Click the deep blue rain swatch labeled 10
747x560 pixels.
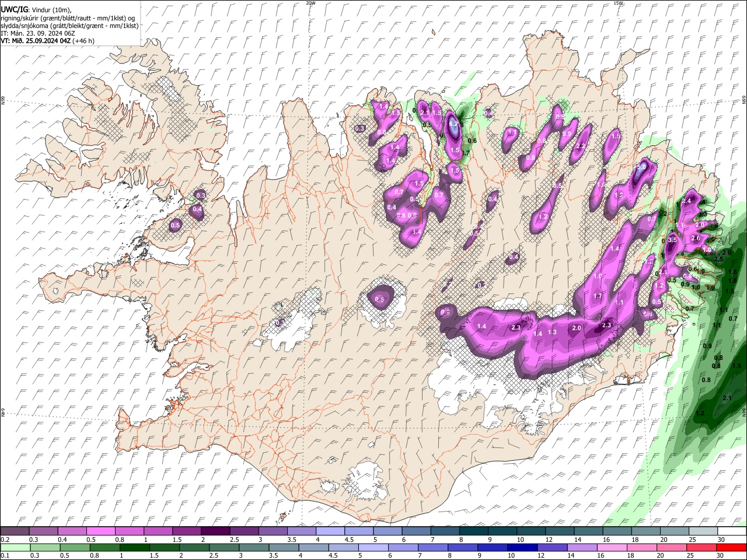pos(523,547)
